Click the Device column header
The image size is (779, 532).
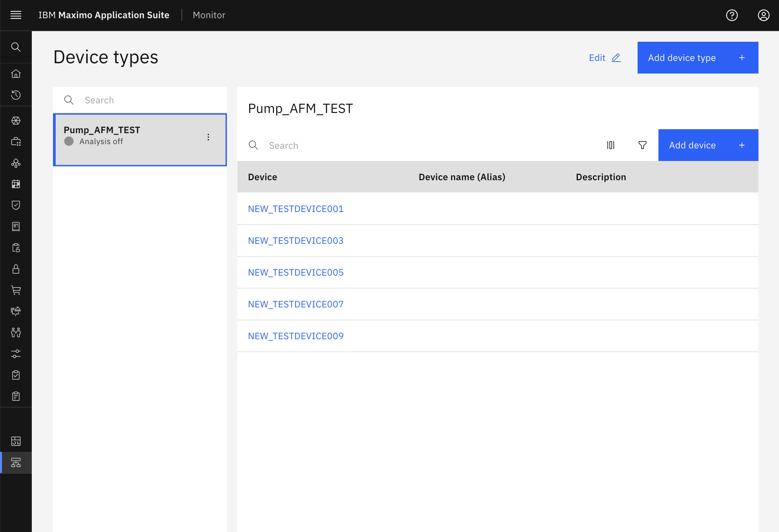pyautogui.click(x=262, y=177)
